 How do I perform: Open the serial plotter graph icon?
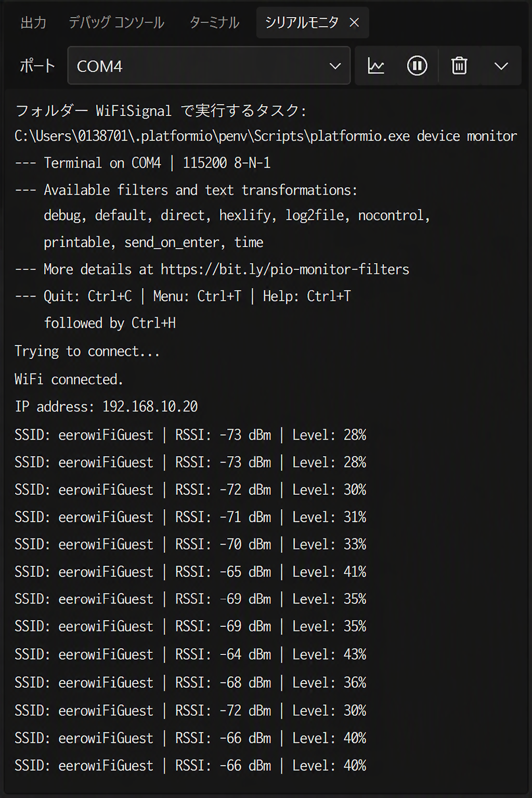(x=376, y=66)
